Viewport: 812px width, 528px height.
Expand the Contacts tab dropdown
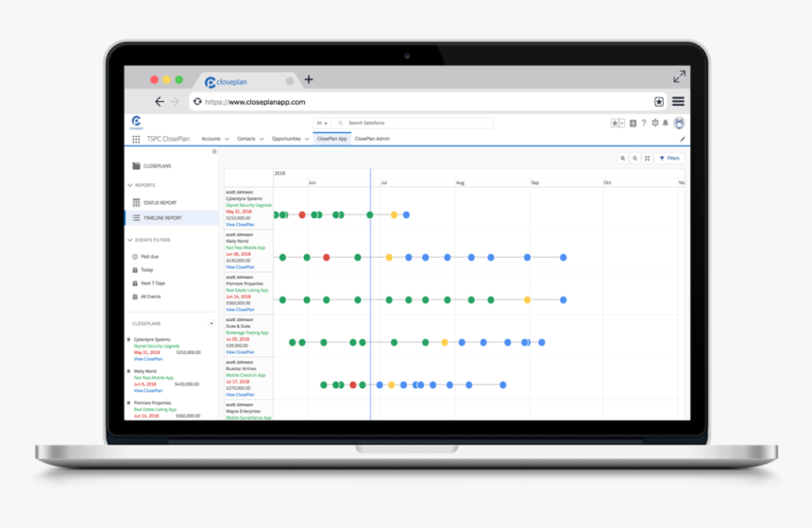tap(262, 139)
